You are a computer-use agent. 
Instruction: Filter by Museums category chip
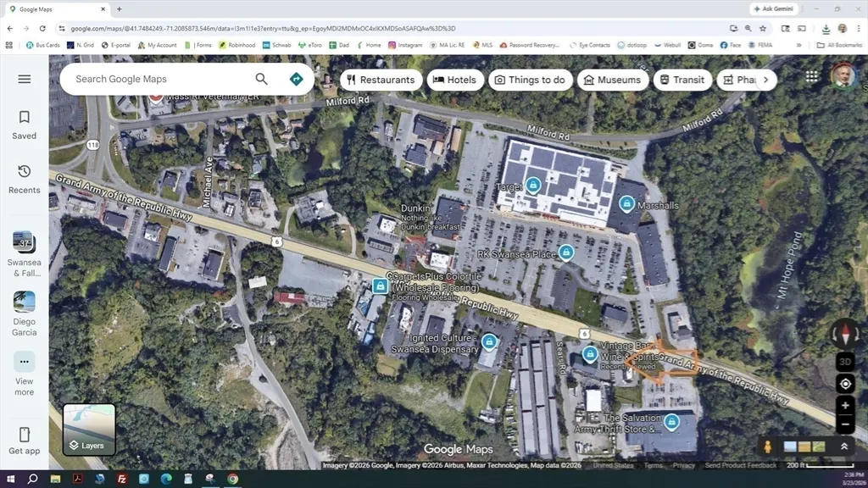pos(612,80)
